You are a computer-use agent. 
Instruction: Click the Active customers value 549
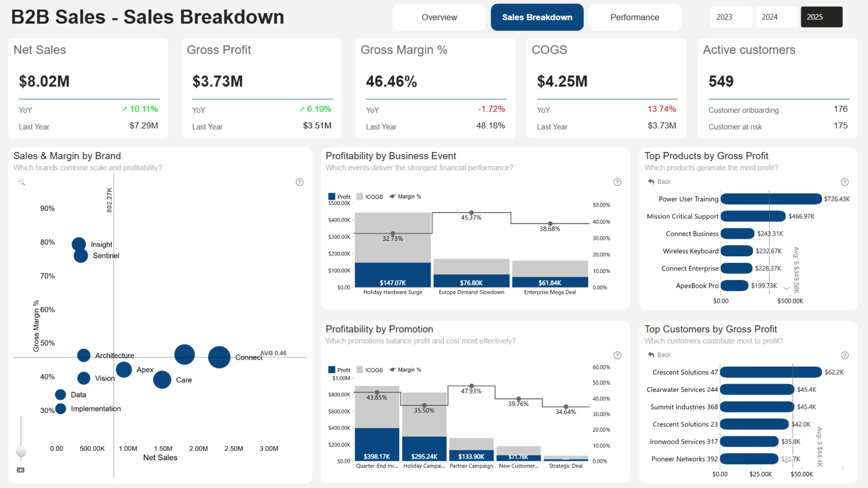pyautogui.click(x=721, y=81)
